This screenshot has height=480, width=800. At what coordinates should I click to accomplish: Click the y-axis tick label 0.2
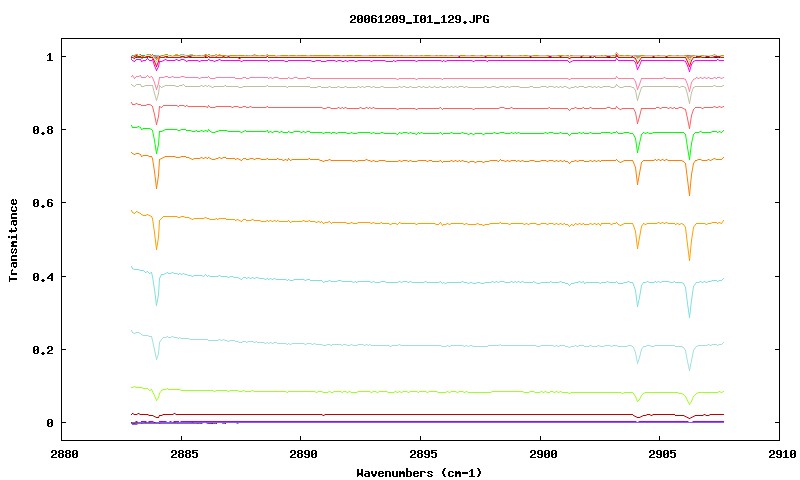(42, 350)
